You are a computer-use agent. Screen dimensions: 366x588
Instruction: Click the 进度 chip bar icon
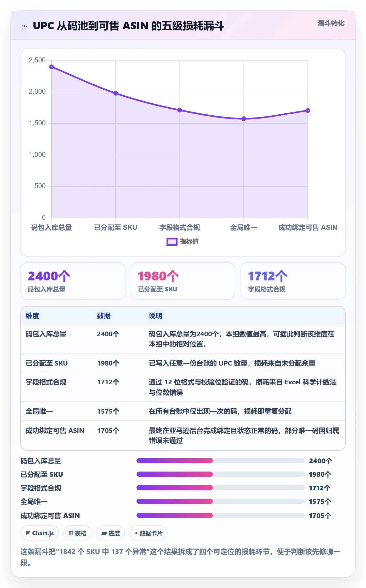[x=104, y=534]
